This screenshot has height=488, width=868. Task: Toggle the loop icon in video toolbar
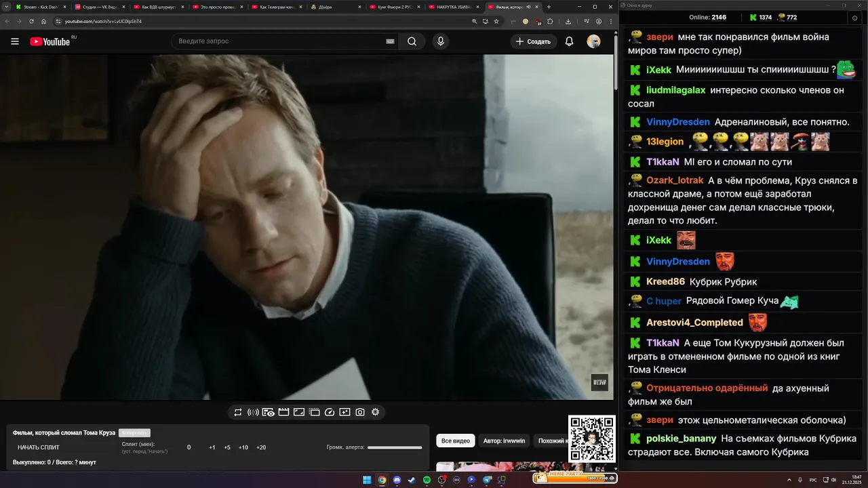tap(238, 412)
